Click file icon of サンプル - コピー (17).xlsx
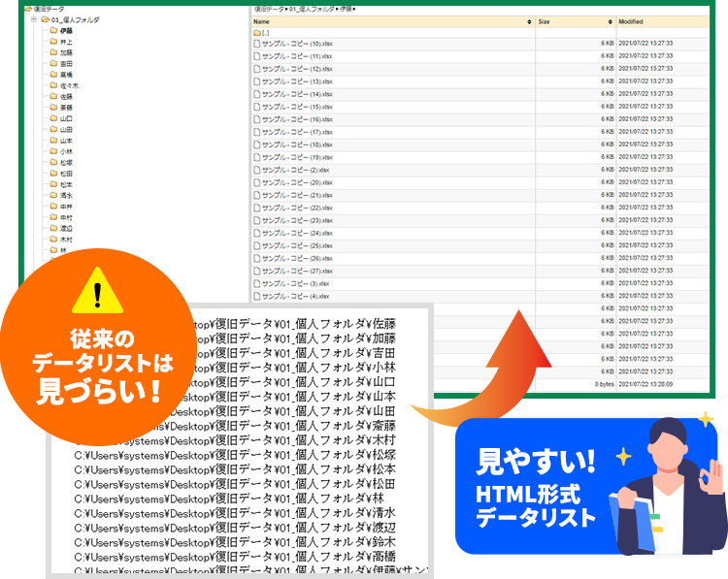This screenshot has width=728, height=579. 257,132
